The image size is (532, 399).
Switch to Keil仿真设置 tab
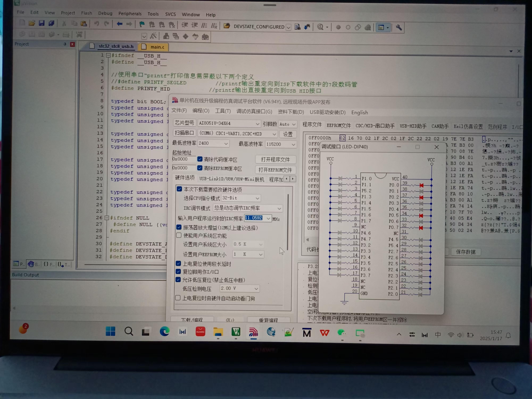coord(468,126)
